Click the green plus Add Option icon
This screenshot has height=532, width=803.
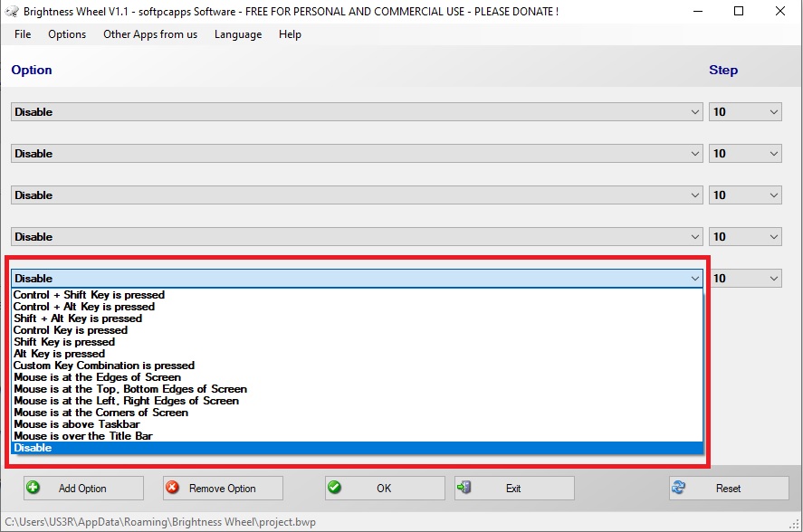tap(33, 488)
